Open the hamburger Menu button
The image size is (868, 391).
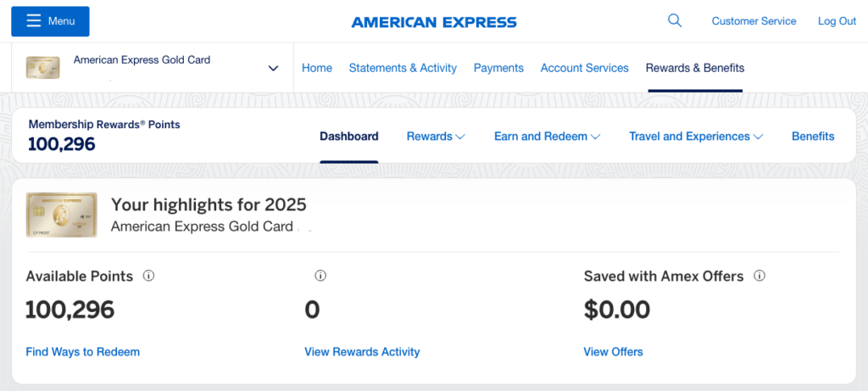[50, 21]
